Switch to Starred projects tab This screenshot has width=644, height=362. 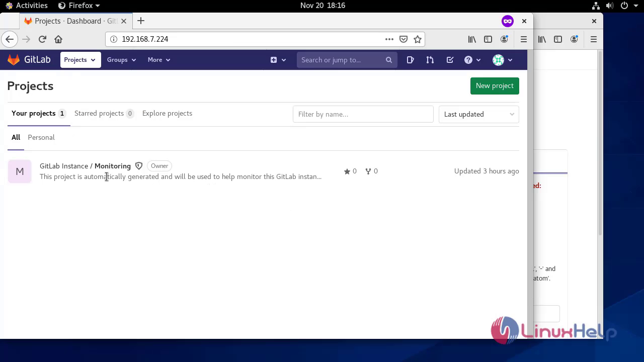coord(104,113)
